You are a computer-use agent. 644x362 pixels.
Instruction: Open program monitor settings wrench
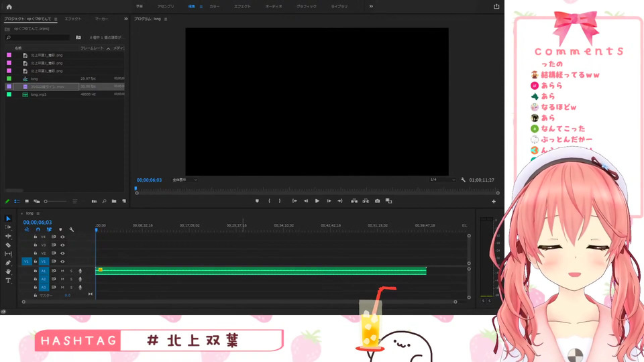[x=464, y=180]
